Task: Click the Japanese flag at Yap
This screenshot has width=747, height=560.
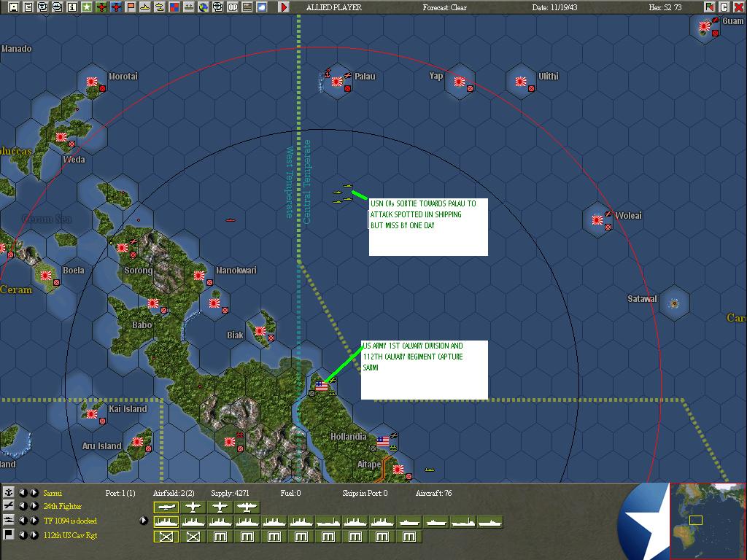Action: (460, 82)
